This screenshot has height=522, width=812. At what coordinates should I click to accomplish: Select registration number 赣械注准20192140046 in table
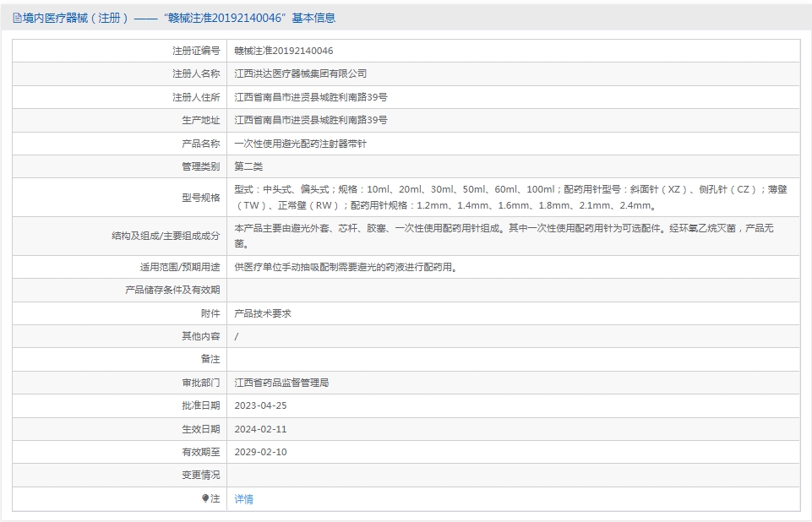coord(284,51)
